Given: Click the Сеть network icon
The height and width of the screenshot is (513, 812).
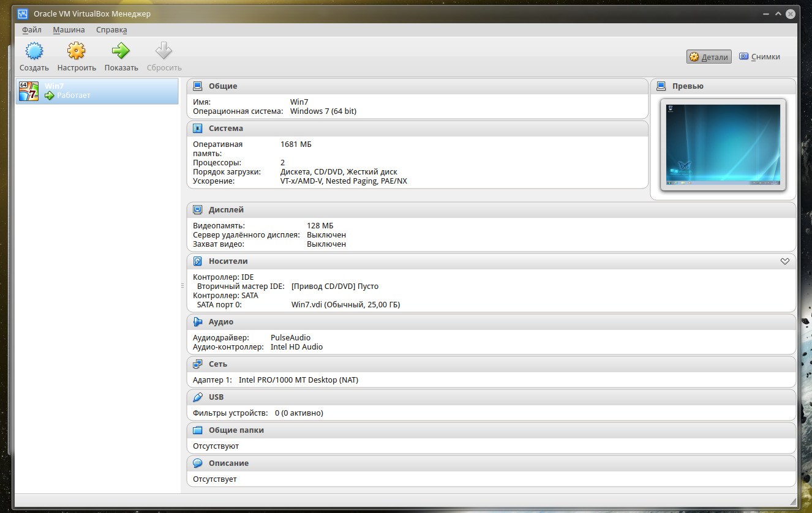Looking at the screenshot, I should pos(198,364).
